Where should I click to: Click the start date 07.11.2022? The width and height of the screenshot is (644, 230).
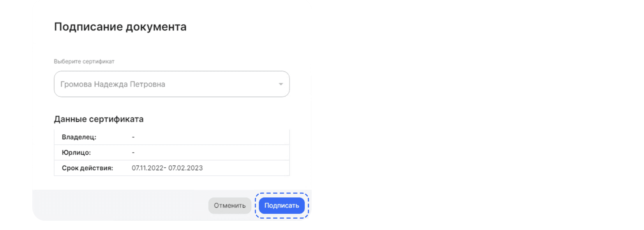pos(148,168)
